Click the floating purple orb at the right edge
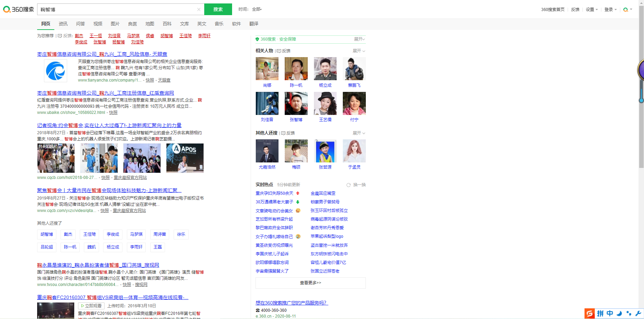Viewport: 644px width, 319px height. (641, 70)
